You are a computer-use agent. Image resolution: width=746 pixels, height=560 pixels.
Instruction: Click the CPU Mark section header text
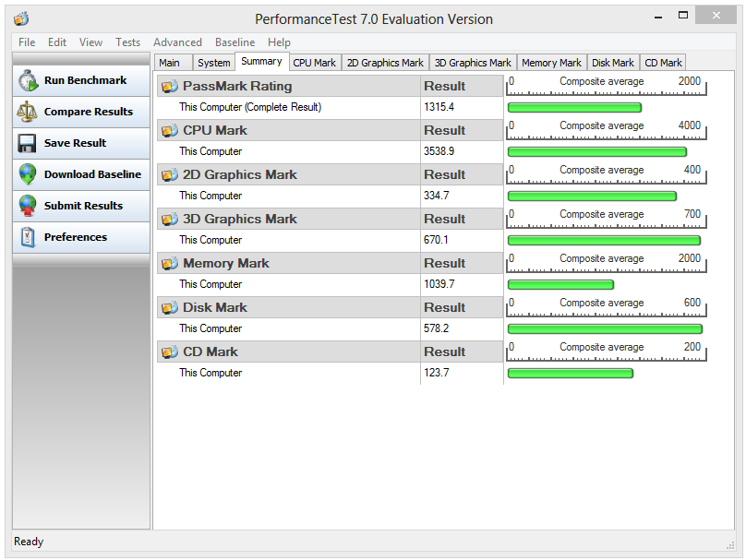pos(215,130)
